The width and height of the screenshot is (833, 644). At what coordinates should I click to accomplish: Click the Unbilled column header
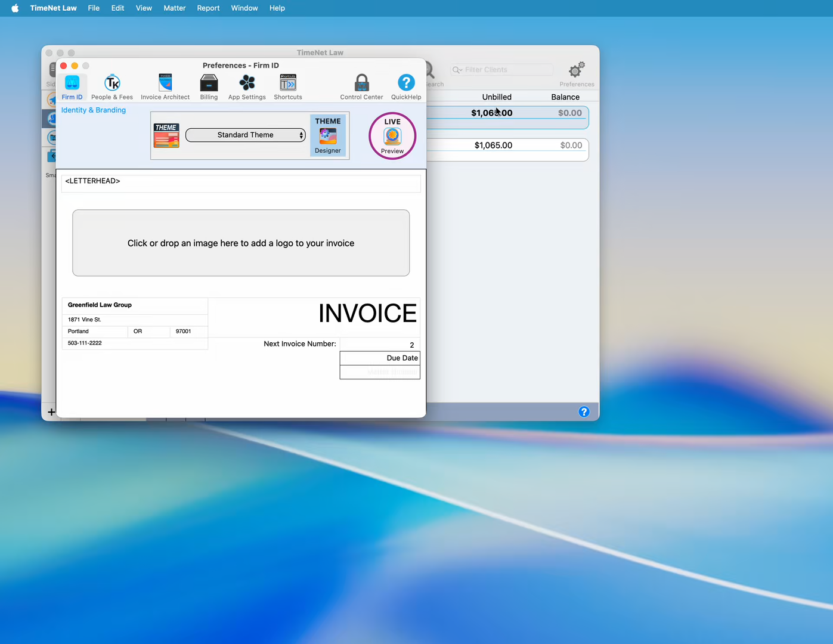click(497, 97)
